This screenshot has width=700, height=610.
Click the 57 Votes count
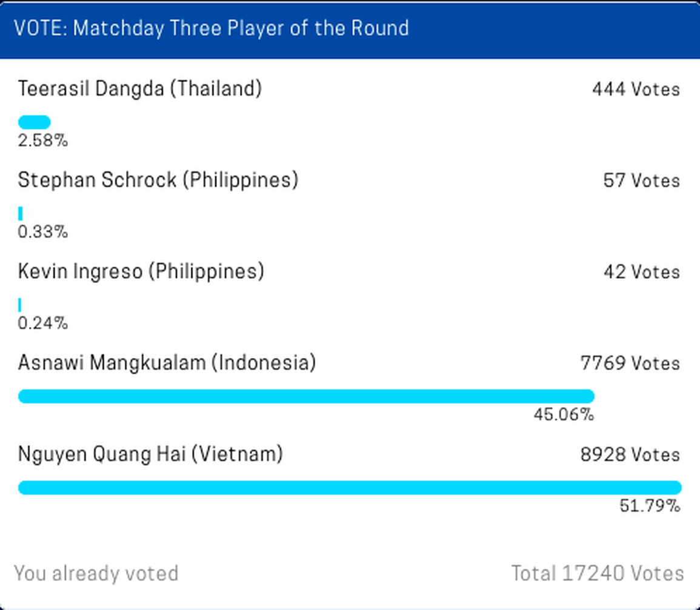point(641,181)
